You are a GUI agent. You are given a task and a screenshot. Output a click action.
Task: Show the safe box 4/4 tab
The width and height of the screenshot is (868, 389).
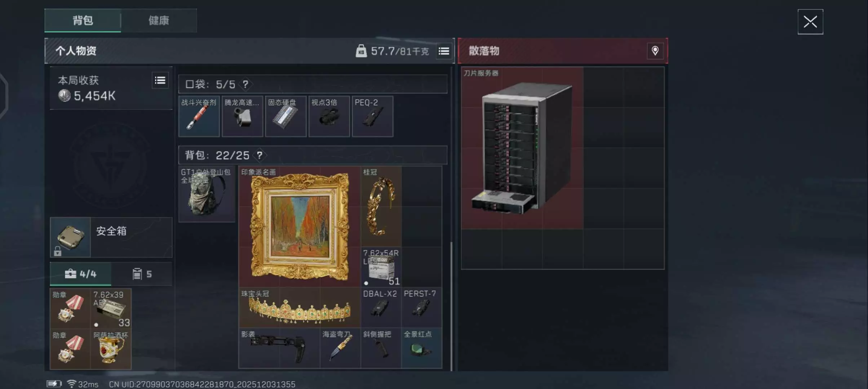[81, 274]
